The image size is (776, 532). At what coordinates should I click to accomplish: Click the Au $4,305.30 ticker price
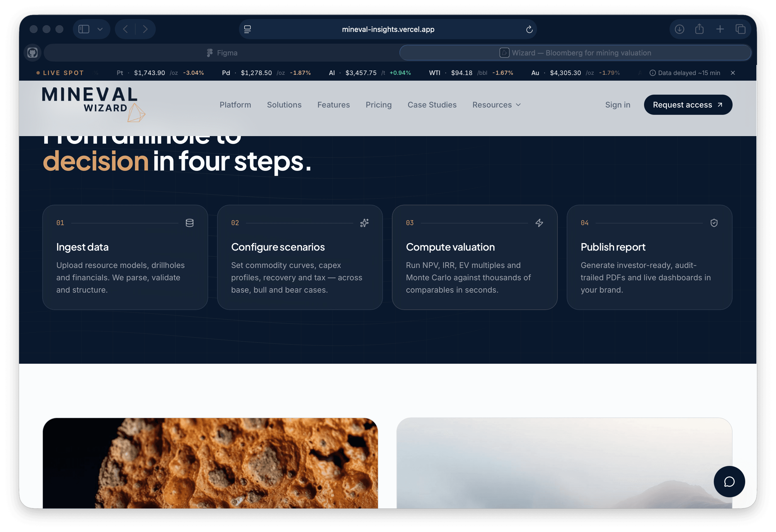[565, 73]
